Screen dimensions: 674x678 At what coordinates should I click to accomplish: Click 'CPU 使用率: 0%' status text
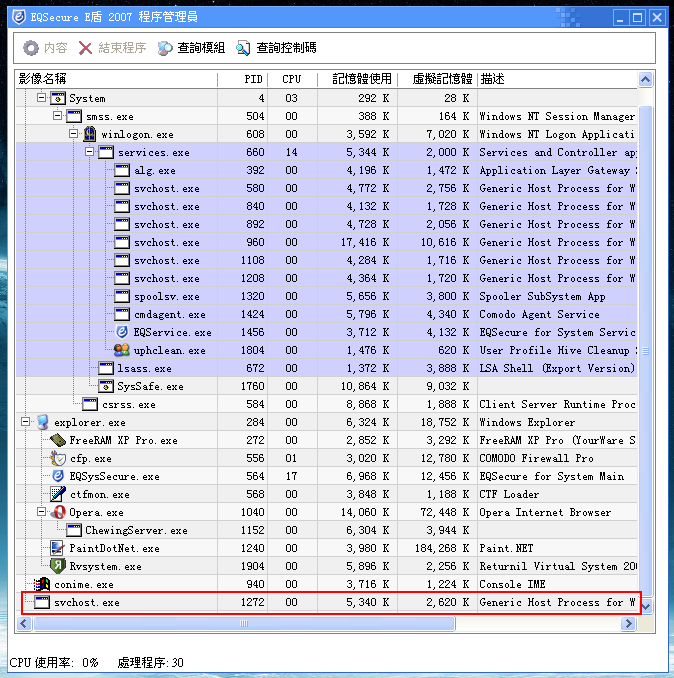54,662
